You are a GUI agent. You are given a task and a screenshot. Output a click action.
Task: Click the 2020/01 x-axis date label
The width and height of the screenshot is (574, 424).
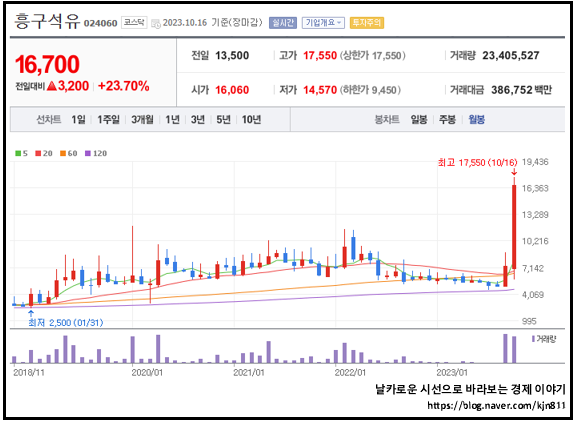pos(147,372)
